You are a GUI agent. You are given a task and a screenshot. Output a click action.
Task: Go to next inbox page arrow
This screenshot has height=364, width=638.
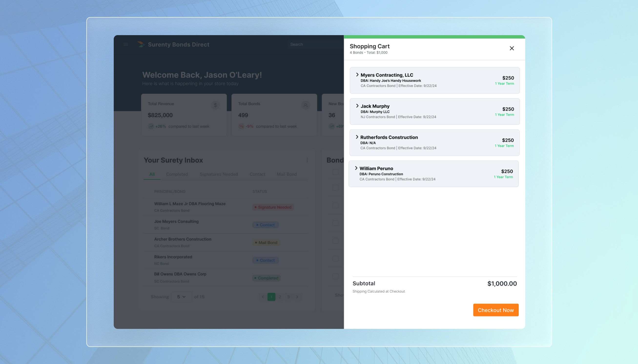coord(297,297)
